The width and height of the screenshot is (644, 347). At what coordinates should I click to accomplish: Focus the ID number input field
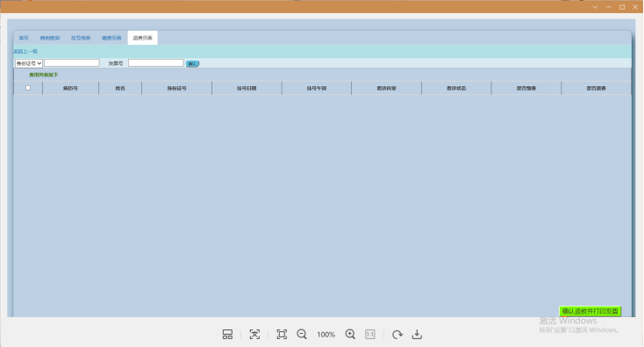coord(72,63)
